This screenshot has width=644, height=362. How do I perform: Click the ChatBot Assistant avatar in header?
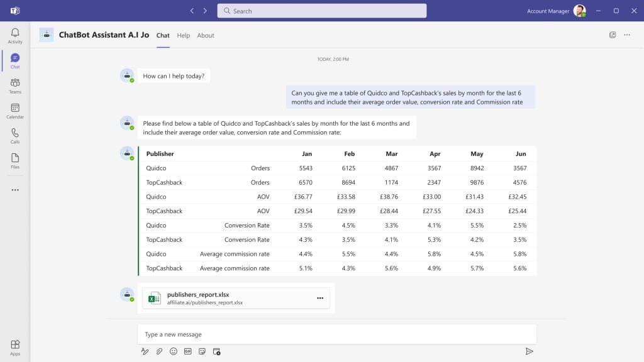[47, 35]
